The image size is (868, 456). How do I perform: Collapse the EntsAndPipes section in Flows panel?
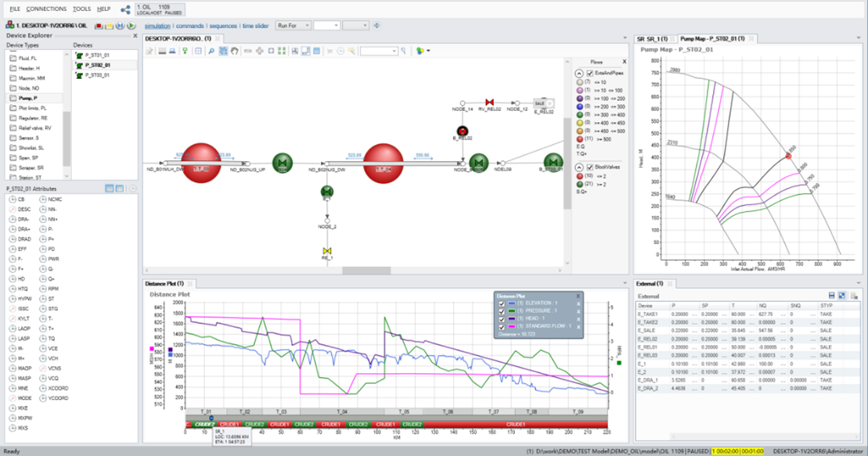point(579,74)
